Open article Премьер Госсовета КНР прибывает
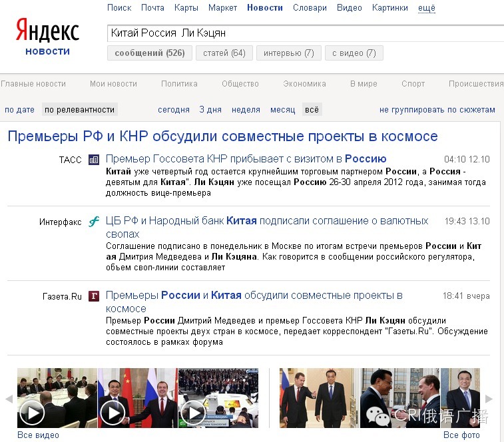The height and width of the screenshot is (442, 504). tap(246, 159)
